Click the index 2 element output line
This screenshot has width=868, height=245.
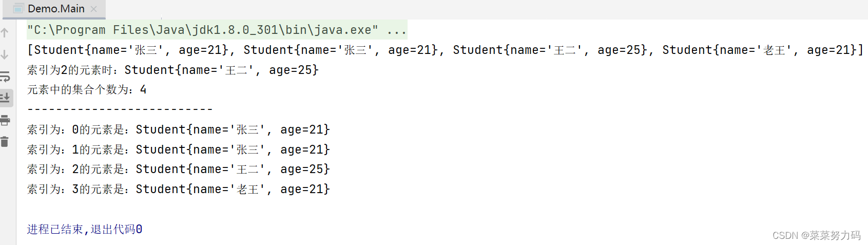tap(173, 70)
